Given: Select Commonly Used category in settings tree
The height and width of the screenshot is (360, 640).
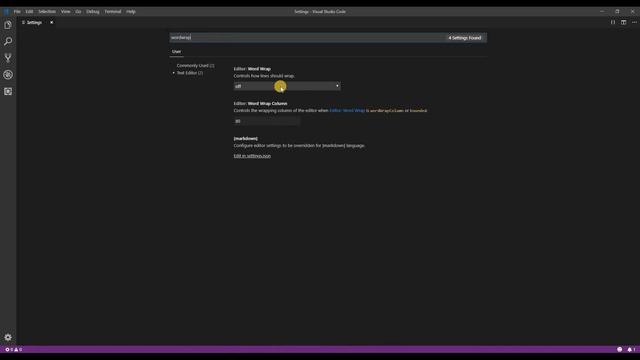Looking at the screenshot, I should coord(196,65).
